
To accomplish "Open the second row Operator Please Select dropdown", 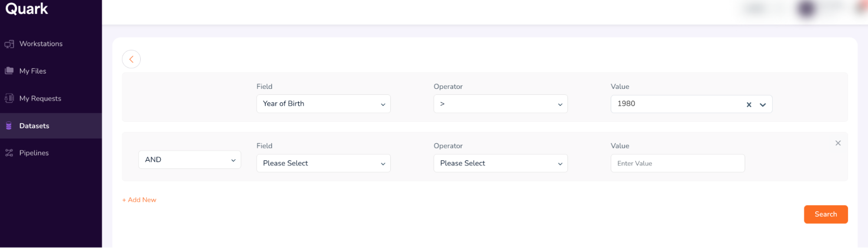I will point(500,163).
